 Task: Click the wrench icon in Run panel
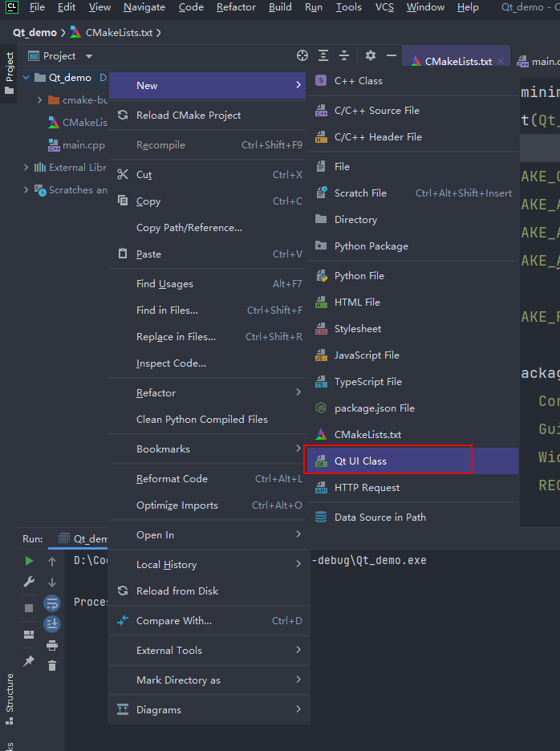(x=29, y=582)
